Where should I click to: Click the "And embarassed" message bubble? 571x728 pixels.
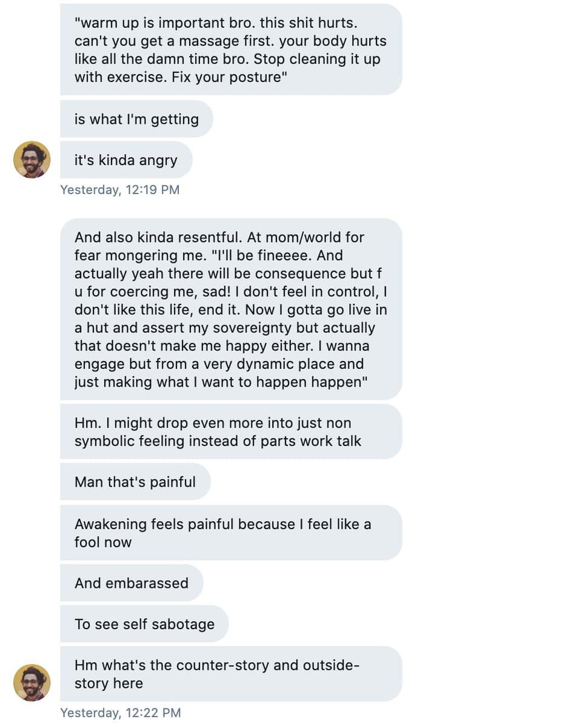pos(132,583)
